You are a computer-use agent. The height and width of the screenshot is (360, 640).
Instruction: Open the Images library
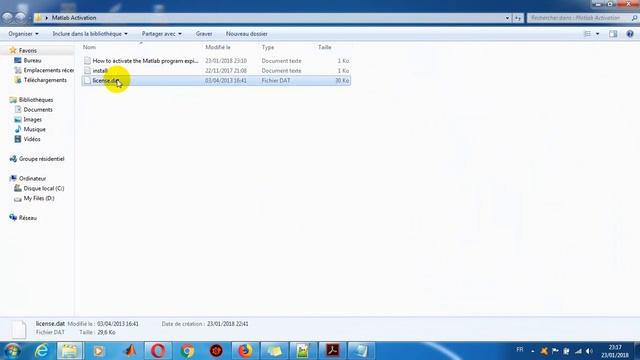[32, 119]
